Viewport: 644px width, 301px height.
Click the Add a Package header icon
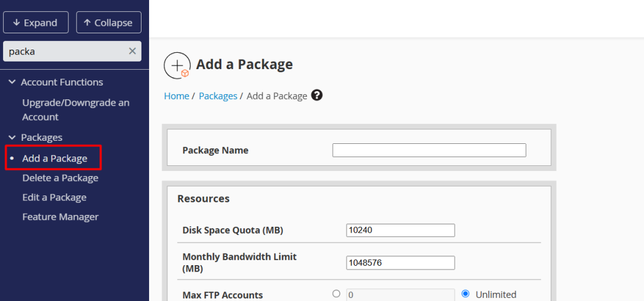pos(177,65)
